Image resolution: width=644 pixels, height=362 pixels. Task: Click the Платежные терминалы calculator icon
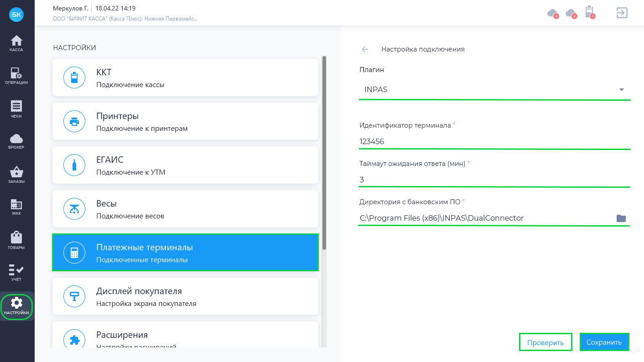tap(74, 253)
